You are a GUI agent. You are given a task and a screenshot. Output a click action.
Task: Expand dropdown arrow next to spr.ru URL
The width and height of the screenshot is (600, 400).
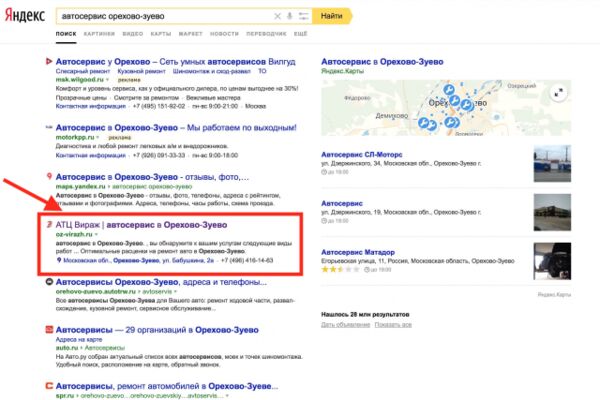point(227,396)
